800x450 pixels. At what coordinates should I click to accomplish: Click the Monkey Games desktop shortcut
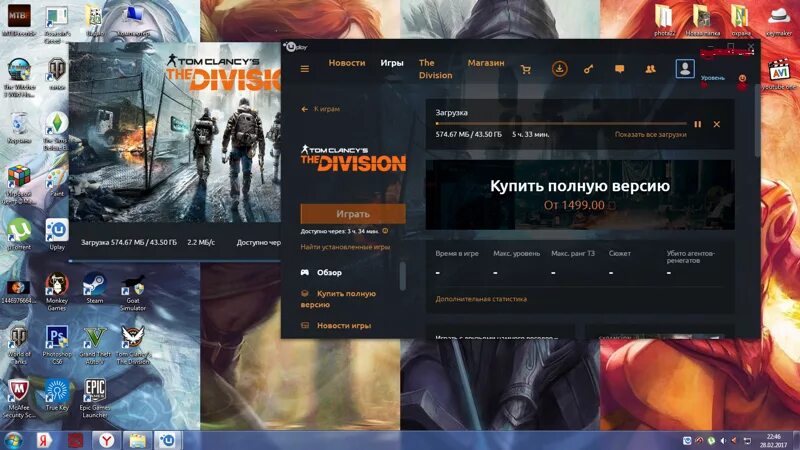coord(57,291)
